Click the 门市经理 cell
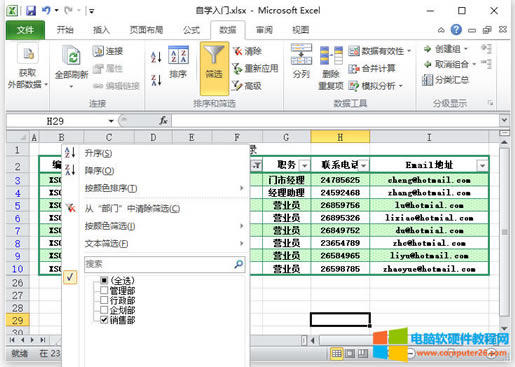Screen dimensions: 515x367 click(286, 180)
